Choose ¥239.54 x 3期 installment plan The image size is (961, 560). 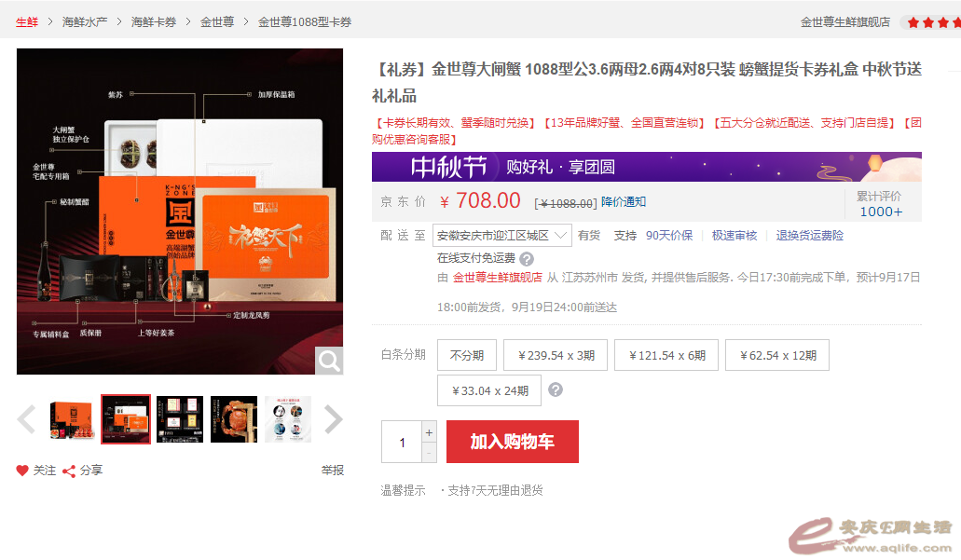(556, 355)
